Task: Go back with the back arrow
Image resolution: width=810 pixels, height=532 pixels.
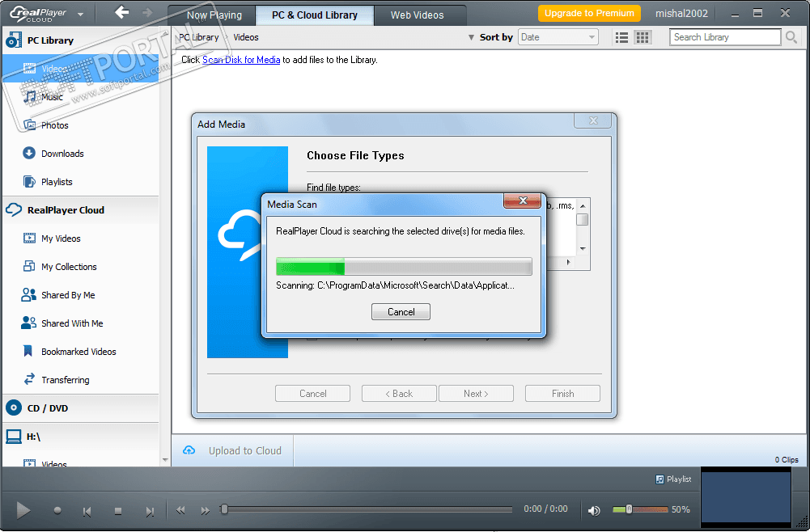Action: click(x=122, y=12)
